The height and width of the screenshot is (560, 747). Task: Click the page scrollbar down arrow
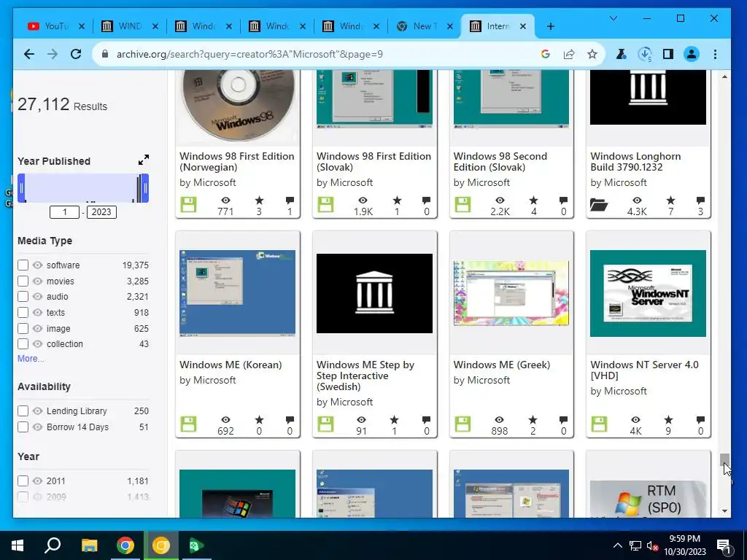(724, 511)
